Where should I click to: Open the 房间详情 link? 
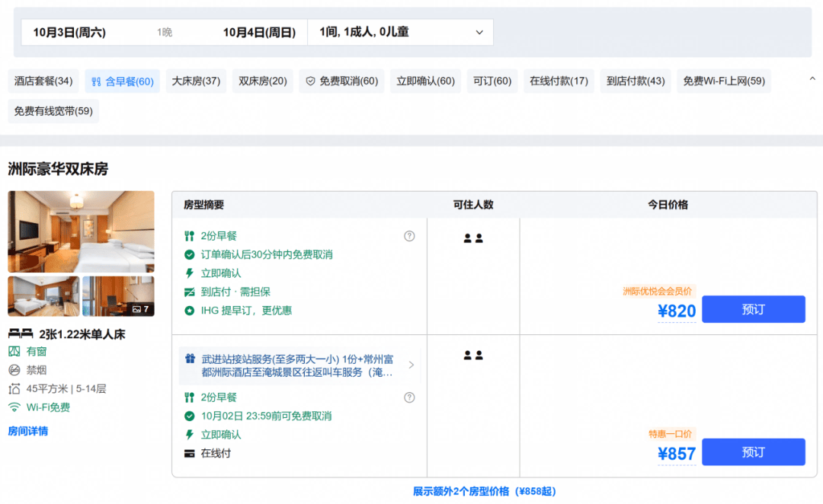click(28, 431)
